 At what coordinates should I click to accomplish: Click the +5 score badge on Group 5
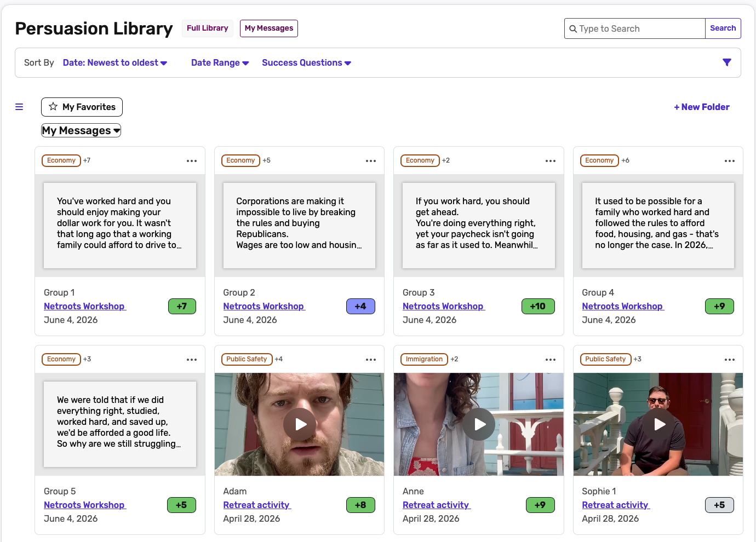pos(181,505)
